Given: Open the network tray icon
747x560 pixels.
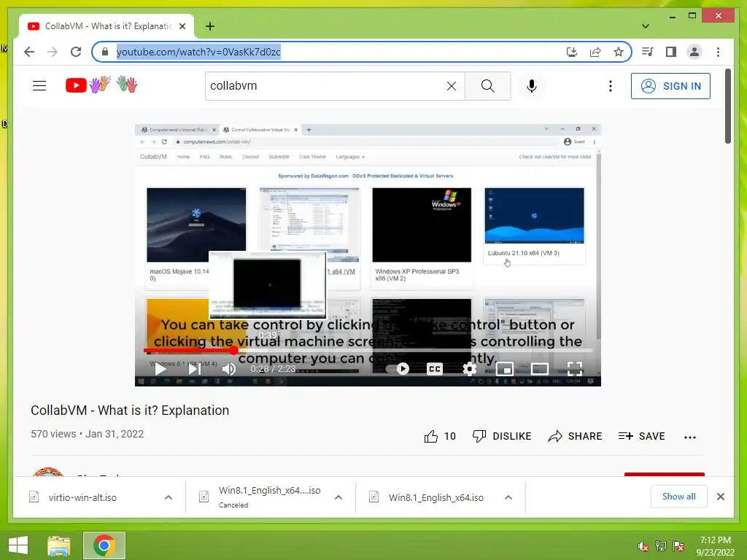Looking at the screenshot, I should 661,546.
